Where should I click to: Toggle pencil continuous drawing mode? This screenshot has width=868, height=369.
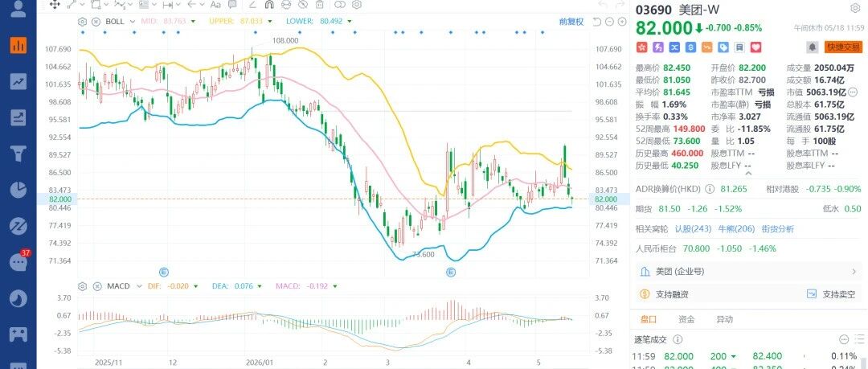click(x=252, y=5)
